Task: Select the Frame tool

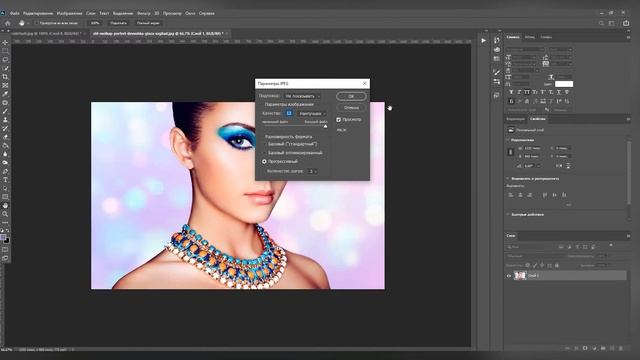Action: (5, 85)
